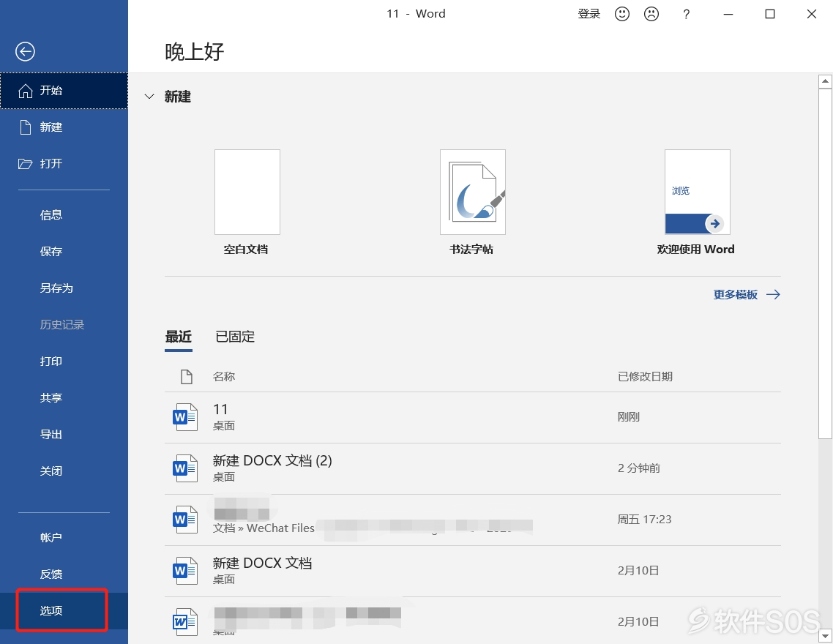
Task: Choose the 欢迎使用 Word template thumbnail
Action: click(698, 192)
